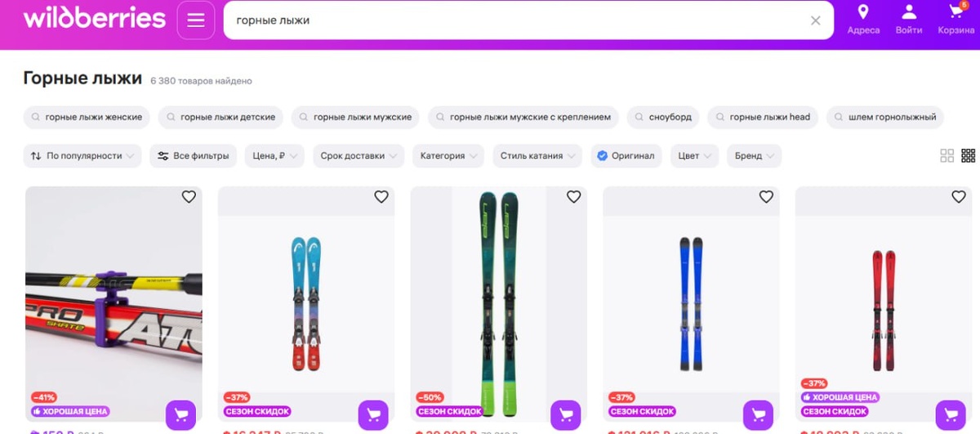Toggle the Оригинал checkbox filter
980x434 pixels.
pyautogui.click(x=626, y=155)
